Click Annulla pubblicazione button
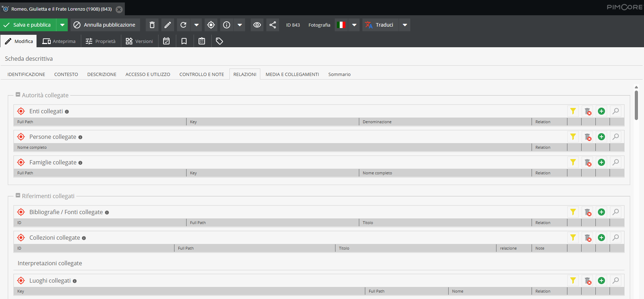The height and width of the screenshot is (299, 644). coord(105,25)
